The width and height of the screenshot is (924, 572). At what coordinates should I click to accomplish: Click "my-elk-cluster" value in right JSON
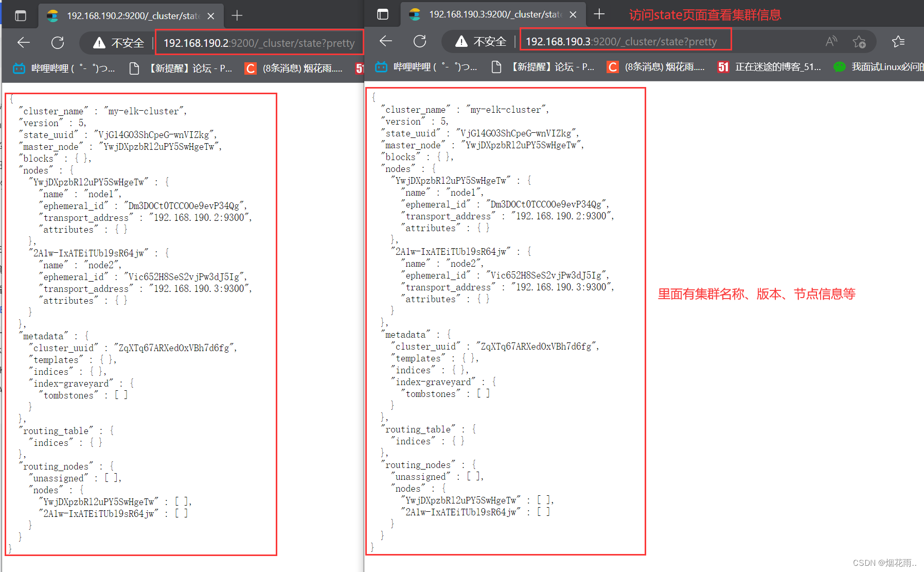coord(507,110)
